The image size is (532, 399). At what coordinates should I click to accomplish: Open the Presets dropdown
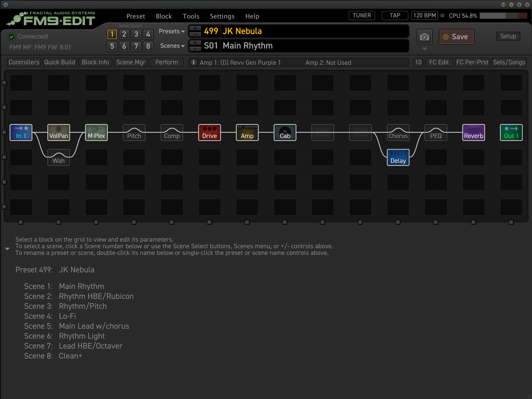coord(172,31)
